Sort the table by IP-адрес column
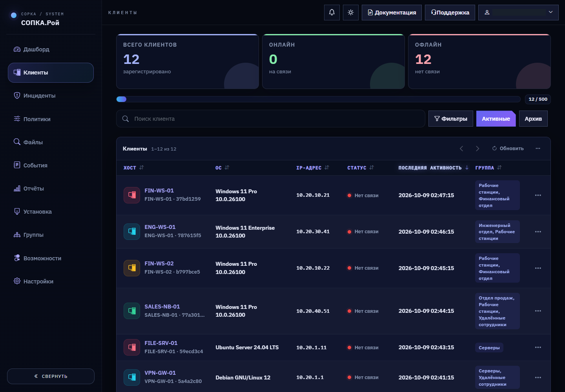Viewport: 565px width, 392px height. 313,168
